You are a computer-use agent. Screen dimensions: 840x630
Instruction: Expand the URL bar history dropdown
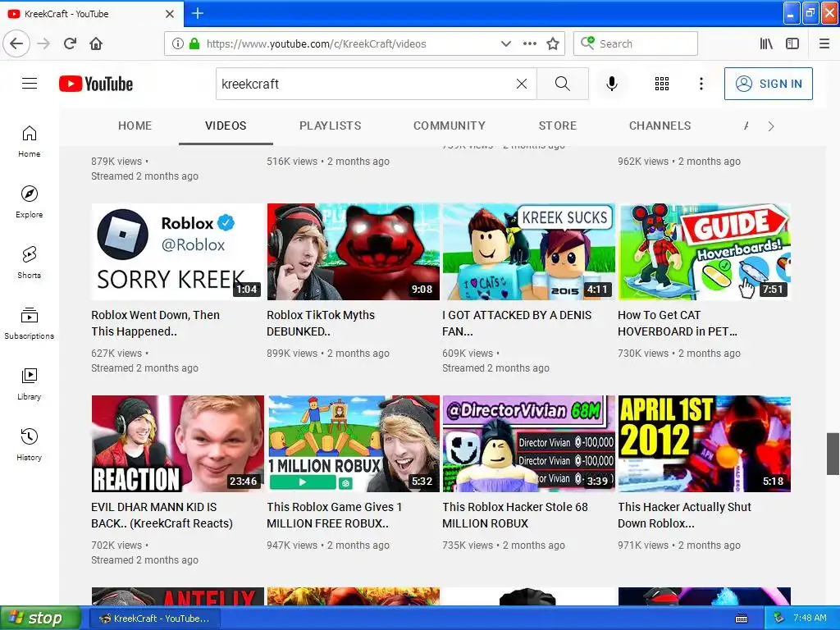505,43
